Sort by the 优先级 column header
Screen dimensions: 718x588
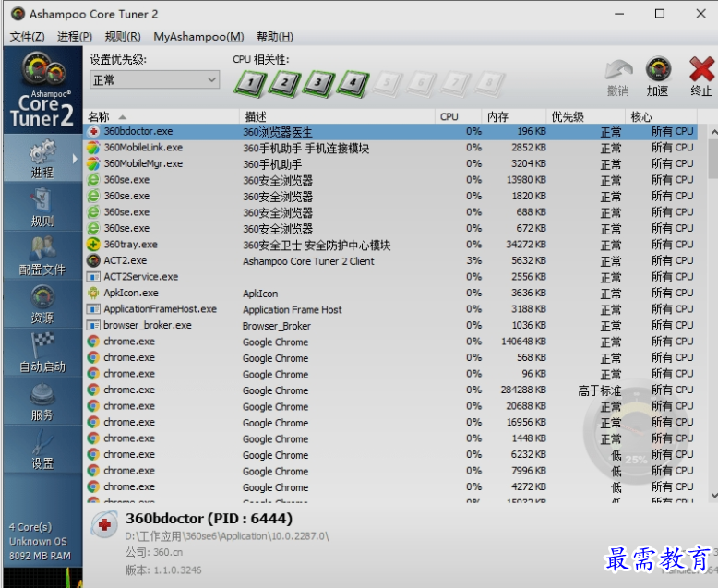click(586, 117)
